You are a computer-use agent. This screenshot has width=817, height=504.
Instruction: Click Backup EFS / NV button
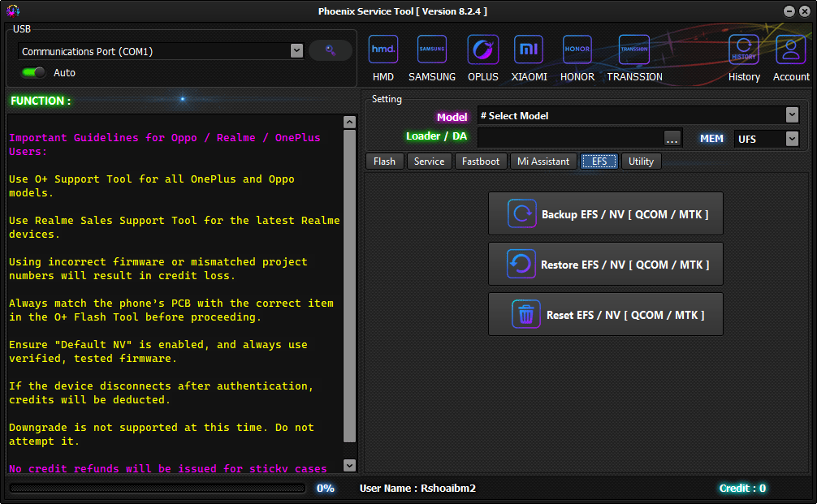(x=605, y=214)
